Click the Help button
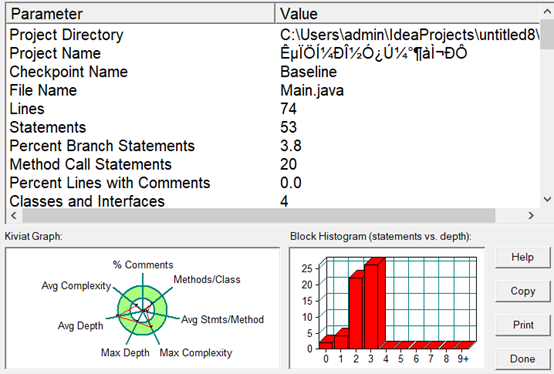Image resolution: width=554 pixels, height=374 pixels. click(523, 257)
